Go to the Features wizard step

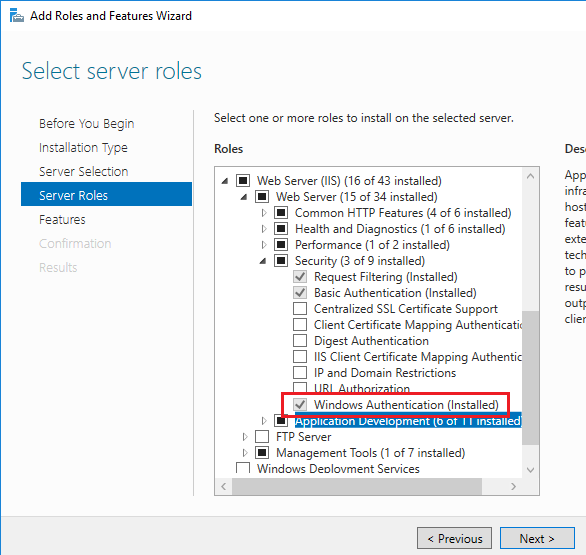coord(62,220)
